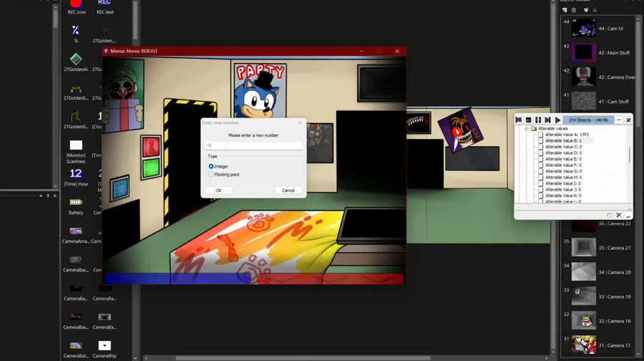Screen dimensions: 644x361
Task: Click the left panel's scroll-down arrow
Action: coord(55,186)
